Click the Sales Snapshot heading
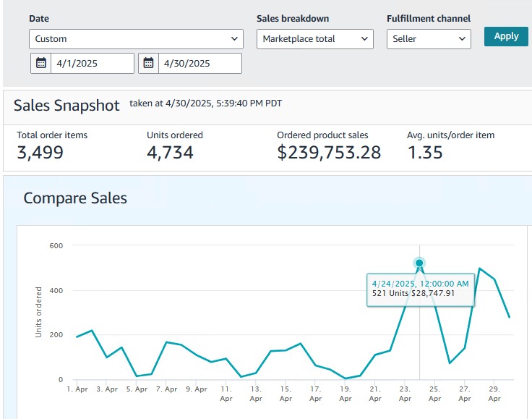The image size is (532, 419). pos(66,105)
